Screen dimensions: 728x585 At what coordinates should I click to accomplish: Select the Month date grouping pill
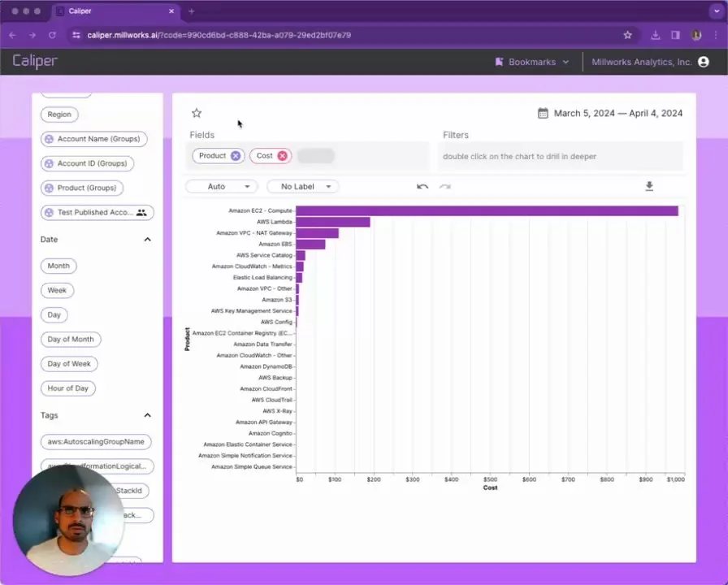coord(58,266)
